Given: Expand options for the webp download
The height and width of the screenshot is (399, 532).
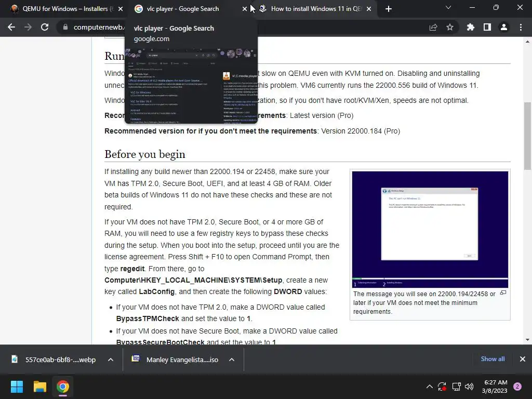Looking at the screenshot, I should [111, 360].
